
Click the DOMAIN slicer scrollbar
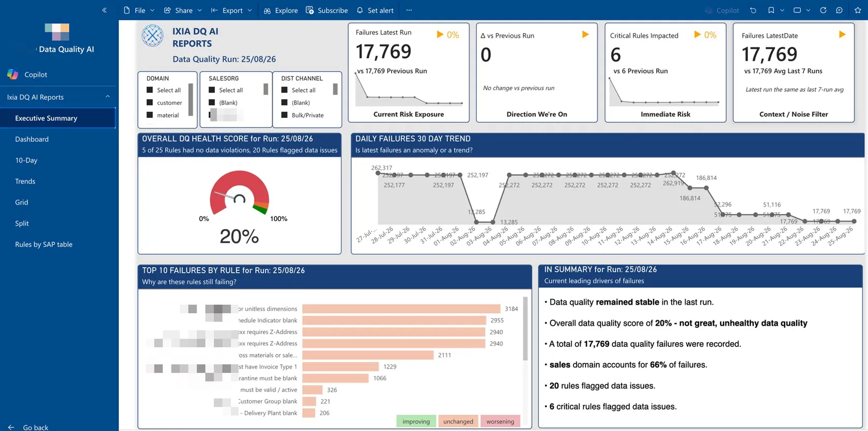pyautogui.click(x=191, y=100)
